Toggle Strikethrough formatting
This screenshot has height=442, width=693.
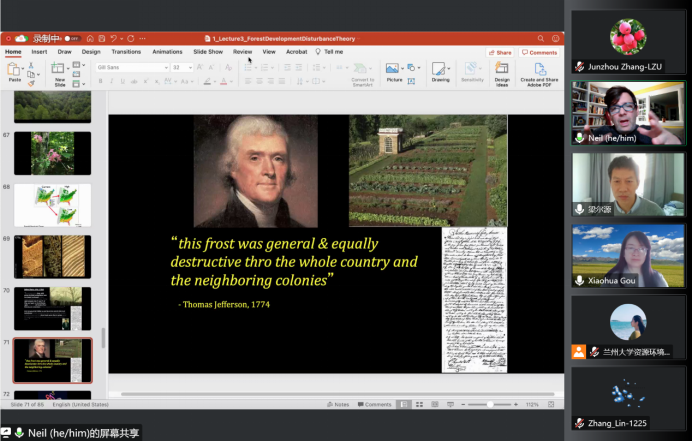(134, 81)
